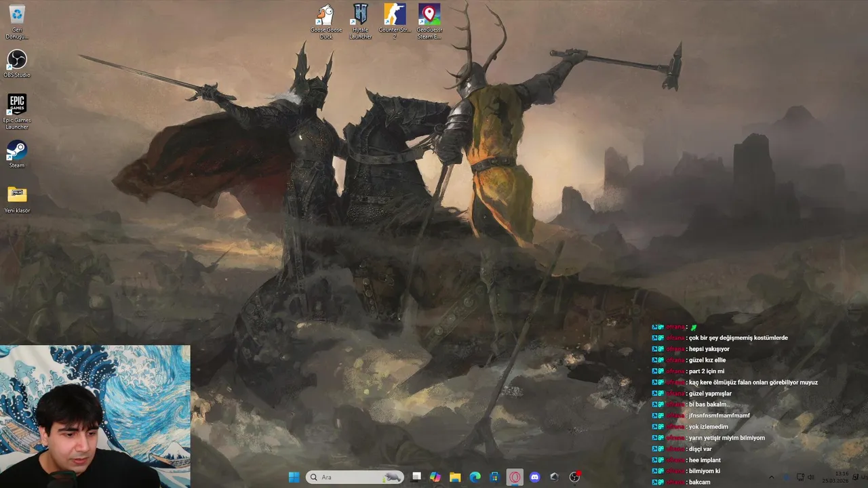Switch to OBS Studio on the taskbar
Screen dimensions: 868x488
(575, 477)
